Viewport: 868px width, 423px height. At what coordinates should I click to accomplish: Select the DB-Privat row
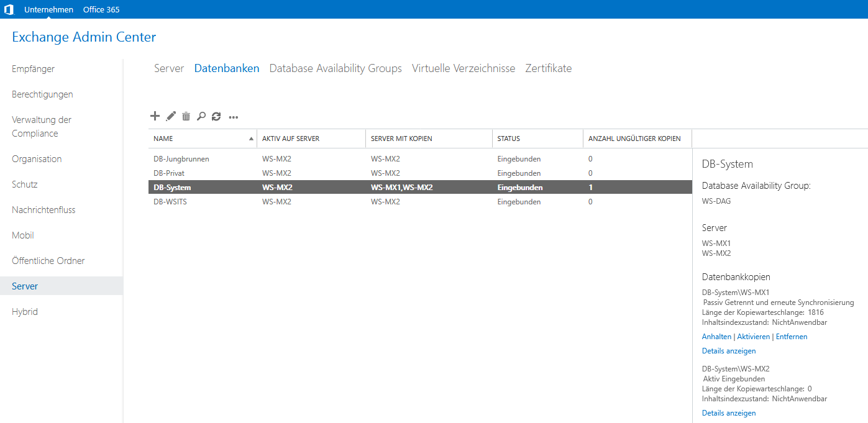[x=420, y=173]
